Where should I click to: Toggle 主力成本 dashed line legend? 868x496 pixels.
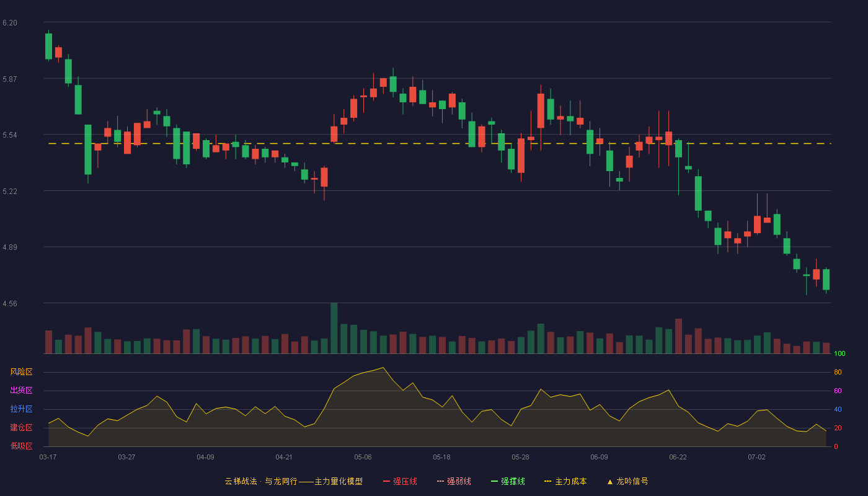(565, 481)
